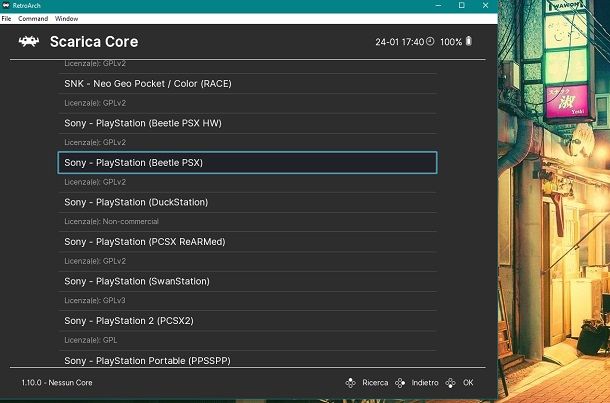
Task: Maximize the RetroArch window
Action: (x=462, y=5)
